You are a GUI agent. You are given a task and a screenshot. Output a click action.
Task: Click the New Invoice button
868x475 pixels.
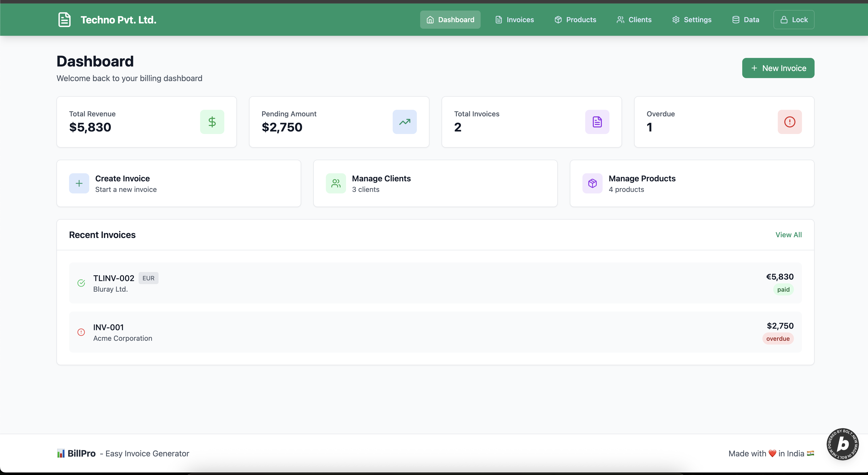coord(778,68)
